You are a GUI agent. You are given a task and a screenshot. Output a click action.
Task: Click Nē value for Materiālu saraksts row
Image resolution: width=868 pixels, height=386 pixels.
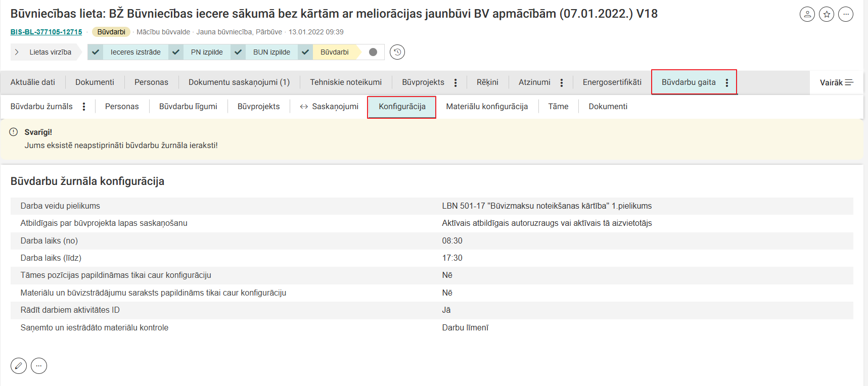pyautogui.click(x=447, y=293)
